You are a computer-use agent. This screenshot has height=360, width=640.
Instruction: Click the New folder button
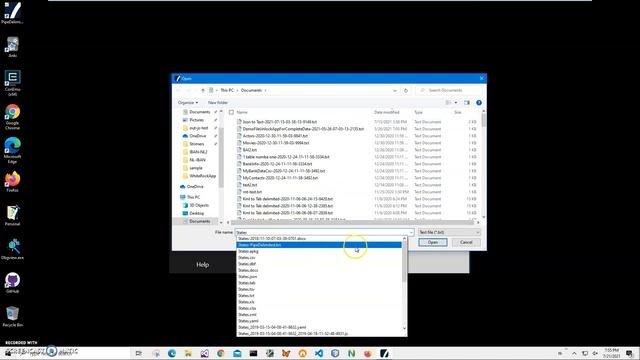coord(218,102)
